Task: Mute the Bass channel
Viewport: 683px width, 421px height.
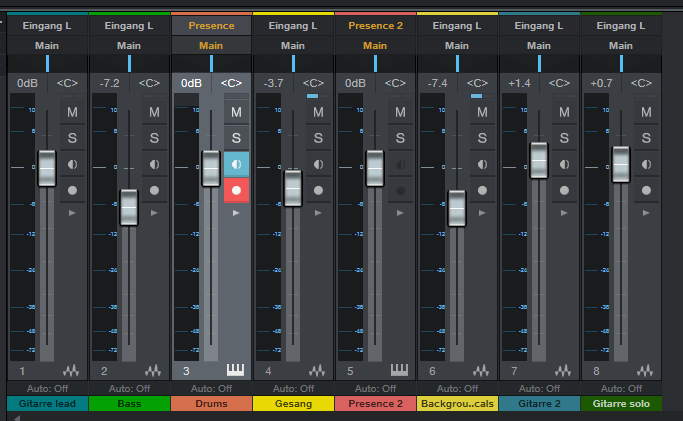Action: [x=154, y=112]
